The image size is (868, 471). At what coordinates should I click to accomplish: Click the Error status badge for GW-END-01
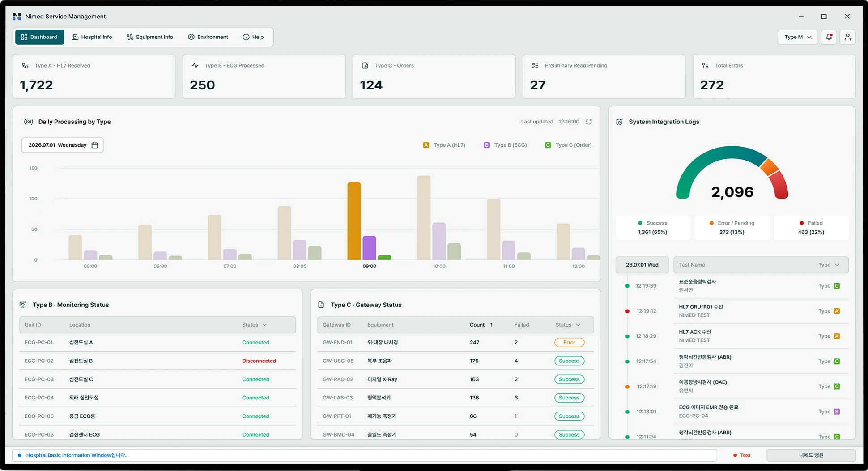tap(569, 343)
